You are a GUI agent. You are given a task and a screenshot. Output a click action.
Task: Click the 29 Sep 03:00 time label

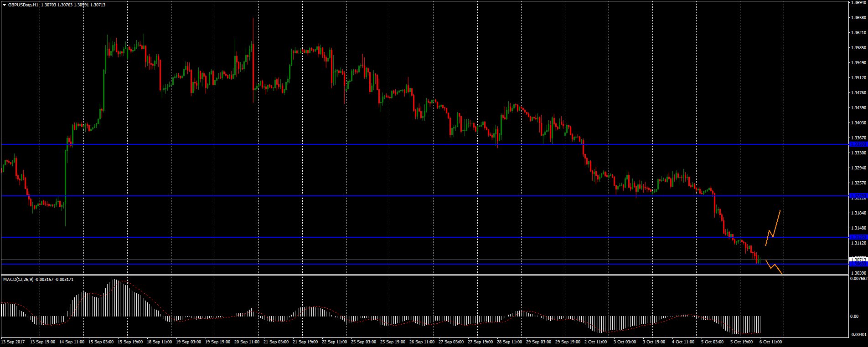point(539,341)
